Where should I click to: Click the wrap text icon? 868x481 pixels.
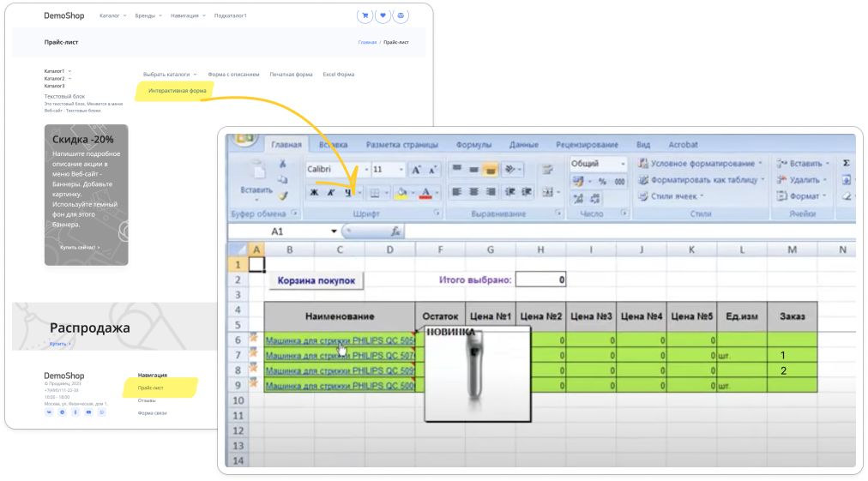[547, 170]
